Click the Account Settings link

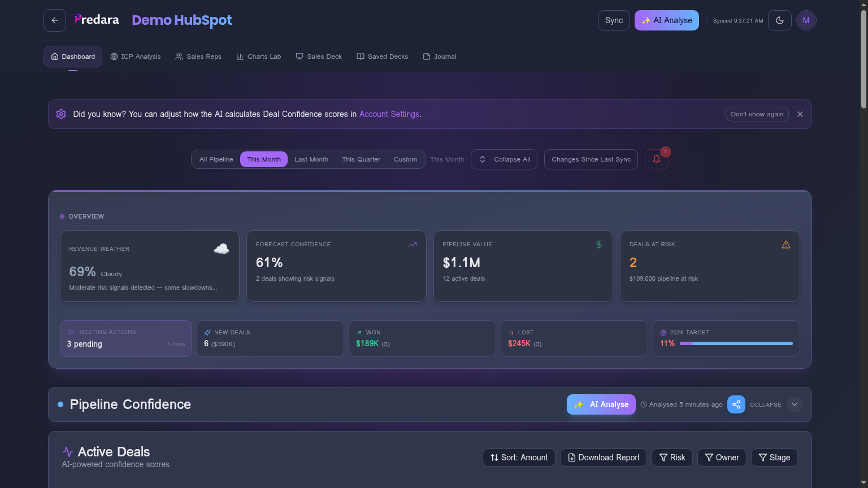[389, 114]
